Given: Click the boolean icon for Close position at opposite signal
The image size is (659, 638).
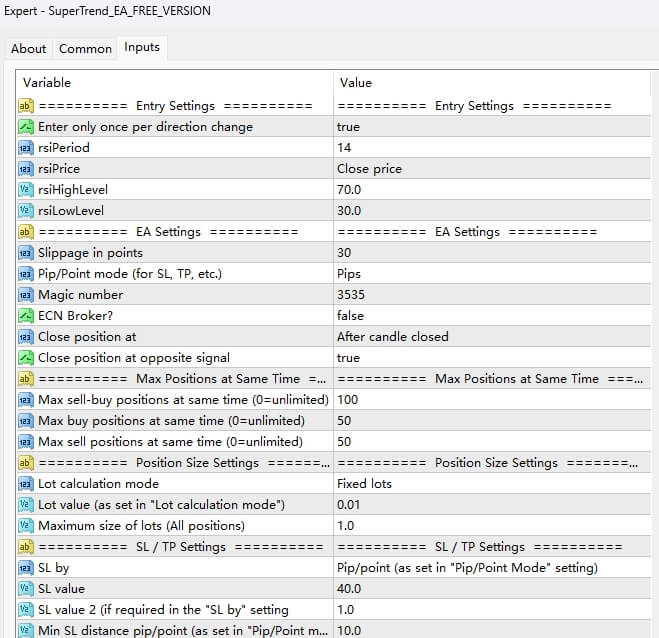Looking at the screenshot, I should 26,358.
